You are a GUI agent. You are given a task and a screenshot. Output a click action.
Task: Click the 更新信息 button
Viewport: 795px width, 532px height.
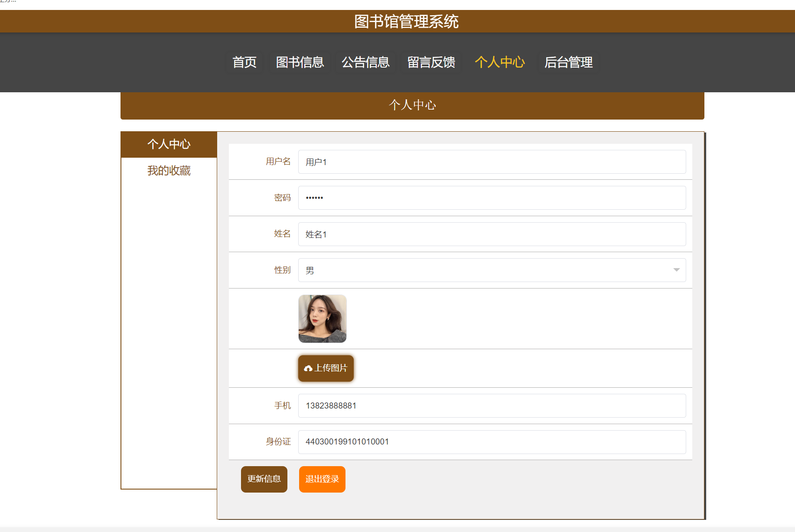pos(264,479)
